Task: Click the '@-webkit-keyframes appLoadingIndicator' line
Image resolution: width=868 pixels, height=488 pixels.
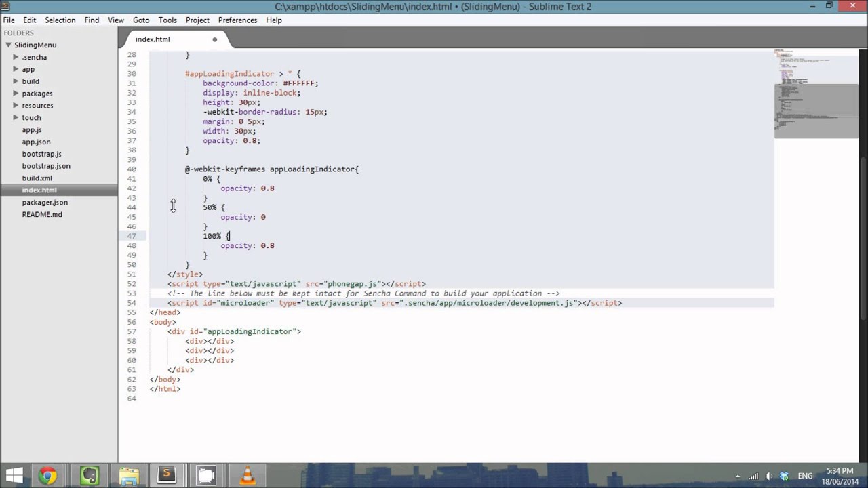Action: [x=271, y=169]
